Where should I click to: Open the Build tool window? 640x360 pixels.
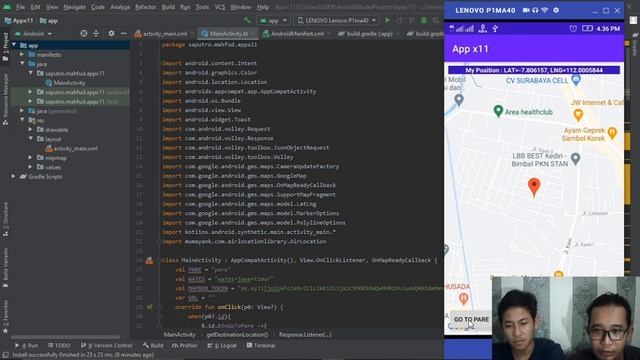pos(153,345)
